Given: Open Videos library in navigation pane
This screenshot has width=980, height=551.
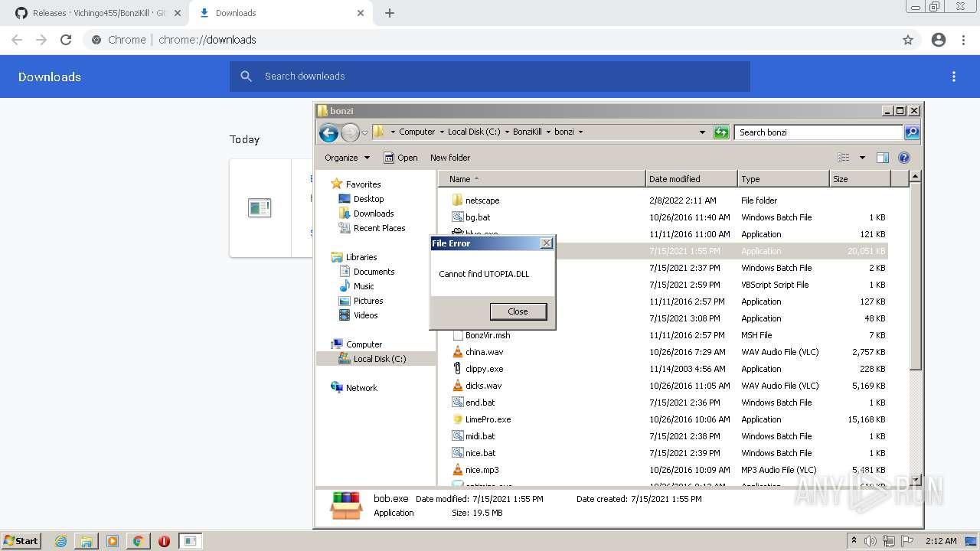Looking at the screenshot, I should point(365,315).
